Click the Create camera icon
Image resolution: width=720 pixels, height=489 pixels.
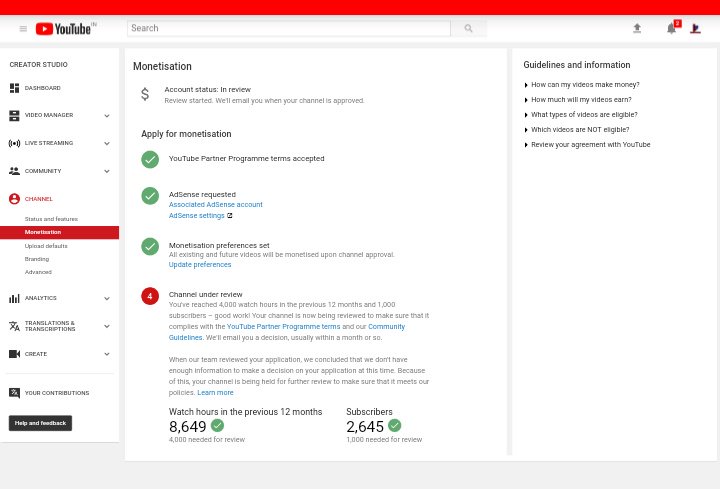click(x=14, y=354)
